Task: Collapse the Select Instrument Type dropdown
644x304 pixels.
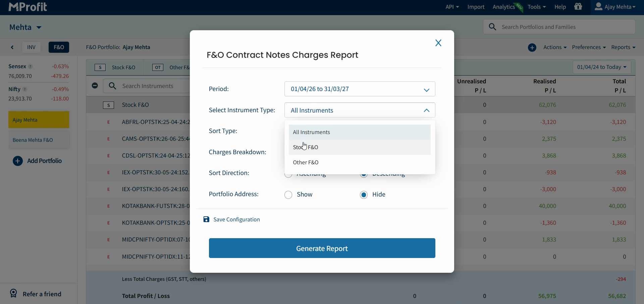Action: pos(360,110)
